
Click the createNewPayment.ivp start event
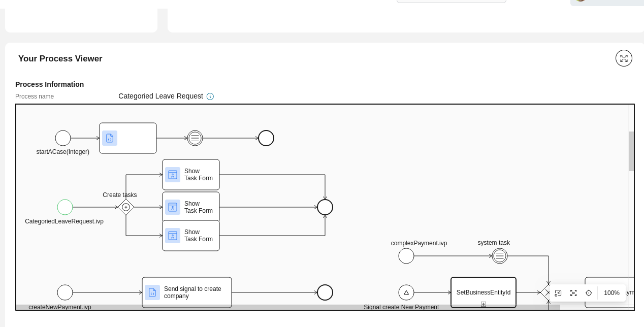(65, 292)
